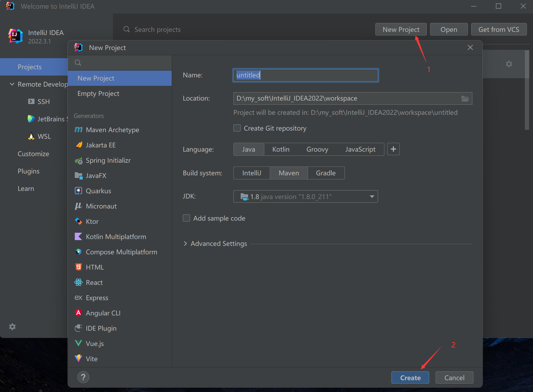The height and width of the screenshot is (392, 533).
Task: Browse location with folder icon
Action: 465,98
